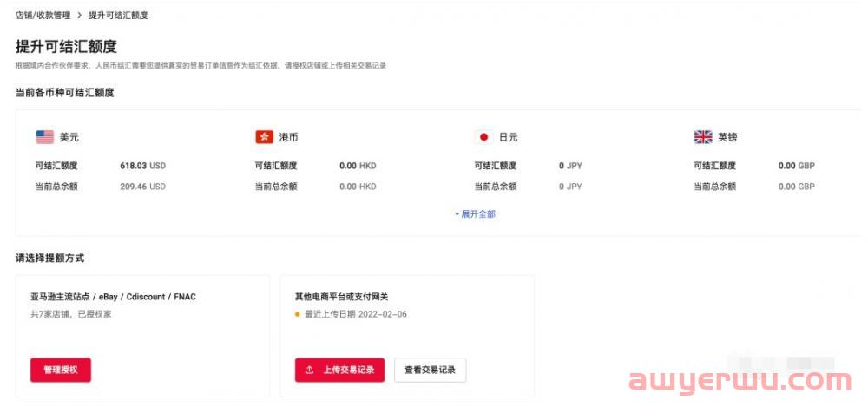This screenshot has height=407, width=868.
Task: Click 可结汇额度 label under 美元
Action: (x=56, y=166)
